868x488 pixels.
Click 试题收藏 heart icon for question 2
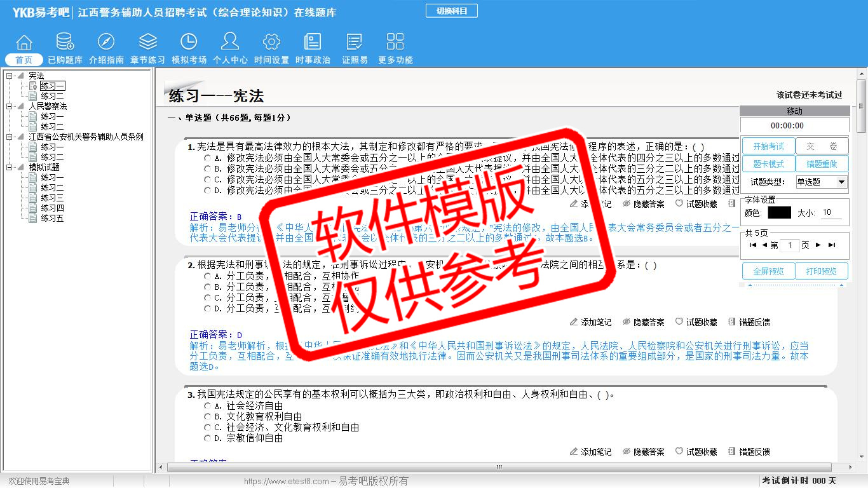[679, 322]
